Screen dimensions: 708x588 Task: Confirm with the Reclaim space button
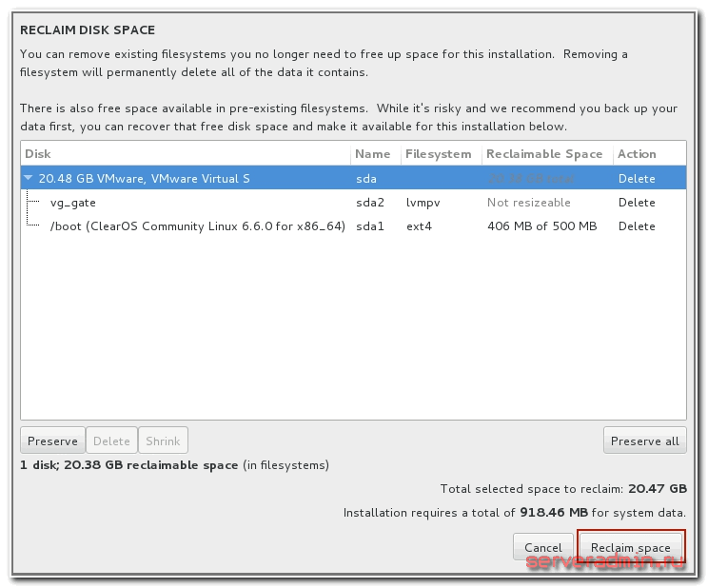630,547
